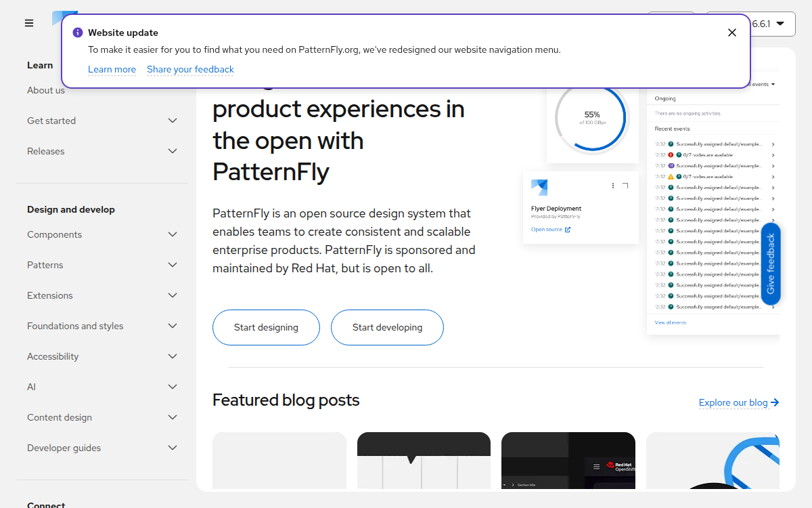
Task: Dismiss the Website update alert
Action: [732, 33]
